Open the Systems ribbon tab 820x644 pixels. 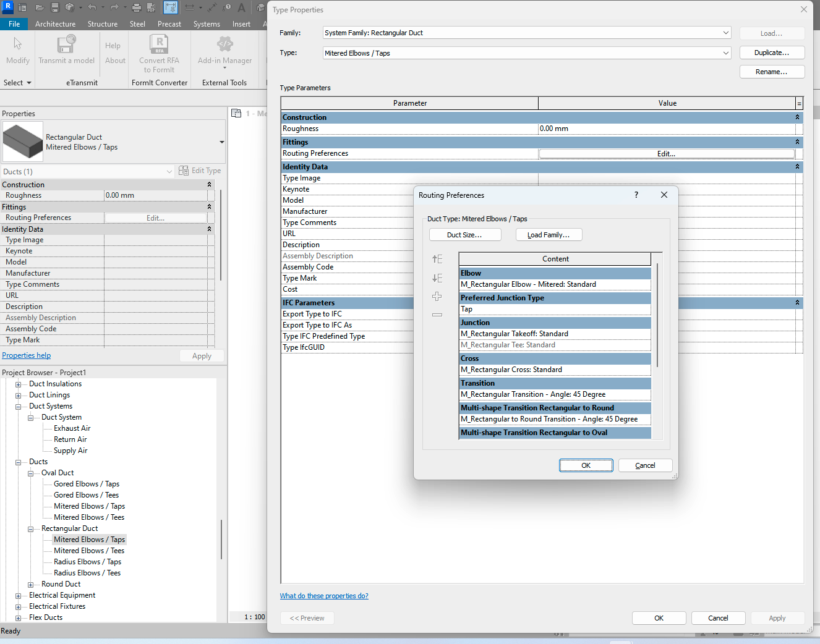(207, 24)
